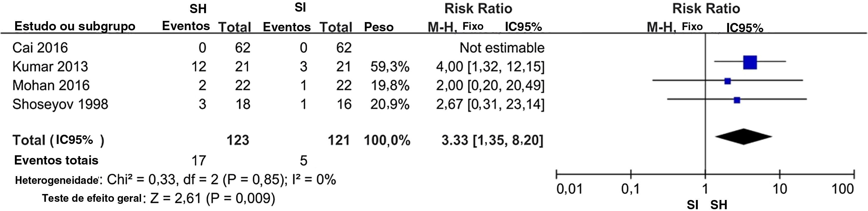The width and height of the screenshot is (868, 211).
Task: Click the total risk ratio 3.33 [1,35, 8,20]
Action: (492, 140)
